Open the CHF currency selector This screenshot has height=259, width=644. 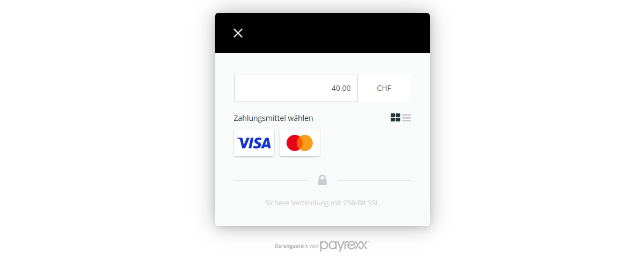point(384,88)
